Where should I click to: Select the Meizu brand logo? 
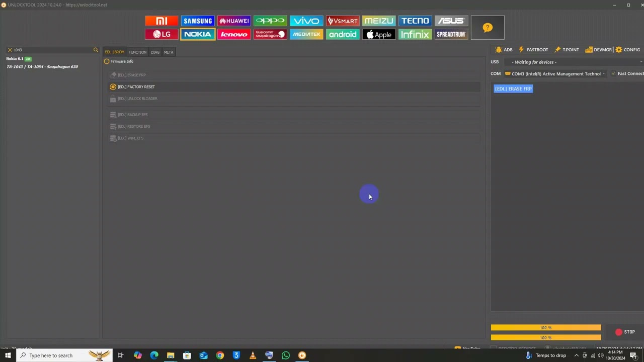click(x=379, y=21)
